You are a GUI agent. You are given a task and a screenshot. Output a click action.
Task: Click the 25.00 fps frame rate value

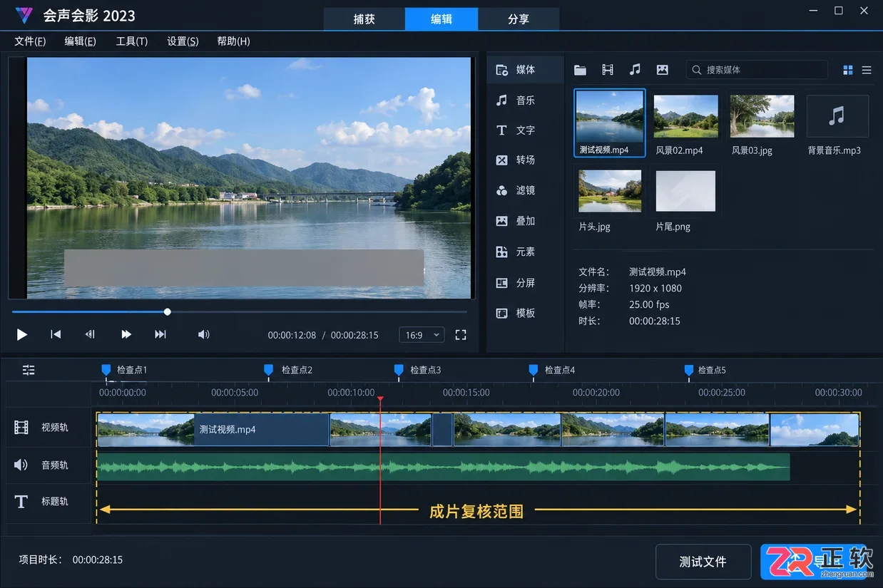coord(649,305)
